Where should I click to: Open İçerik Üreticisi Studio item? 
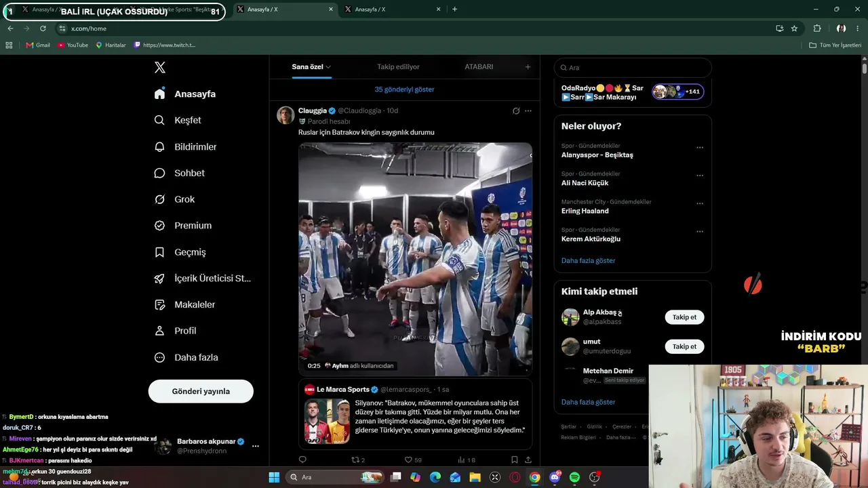coord(203,278)
